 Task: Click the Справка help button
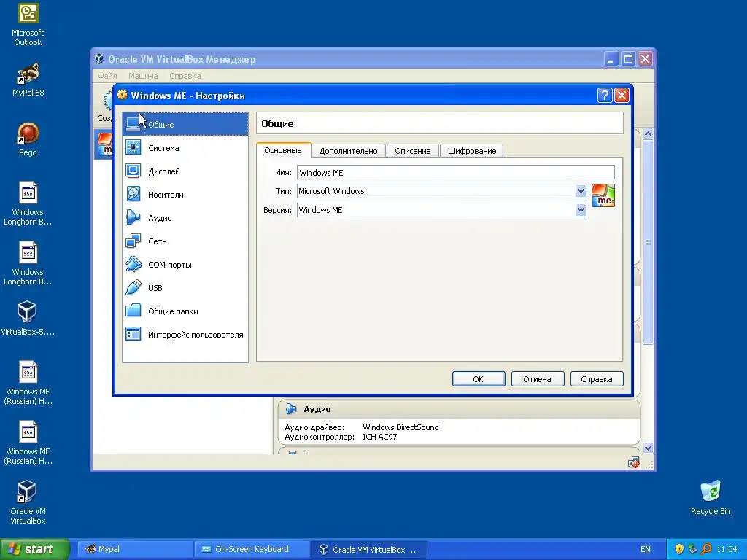(597, 379)
